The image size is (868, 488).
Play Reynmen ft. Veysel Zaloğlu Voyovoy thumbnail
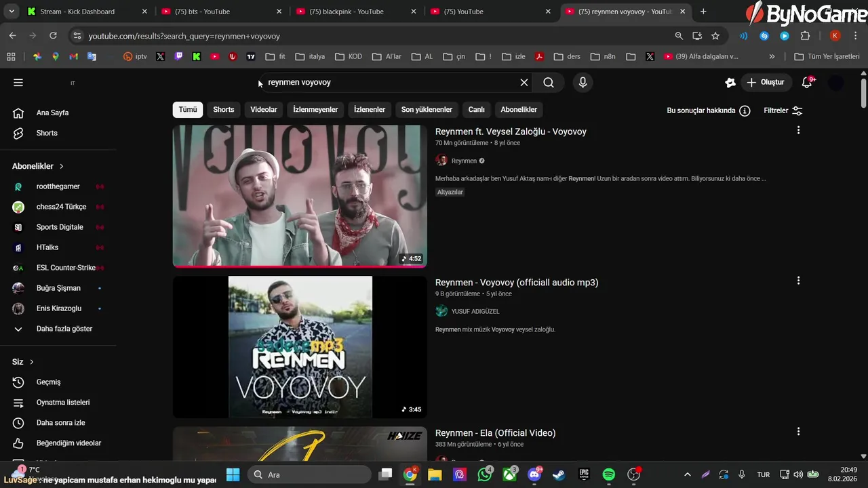coord(300,196)
